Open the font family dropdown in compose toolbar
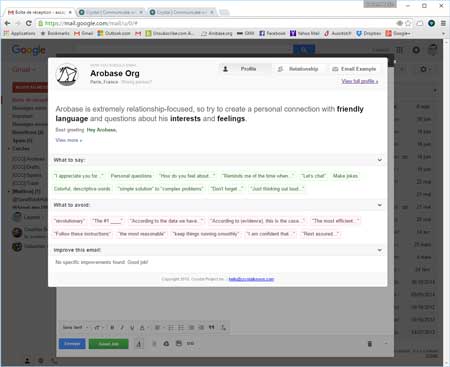This screenshot has height=367, width=450. [75, 328]
